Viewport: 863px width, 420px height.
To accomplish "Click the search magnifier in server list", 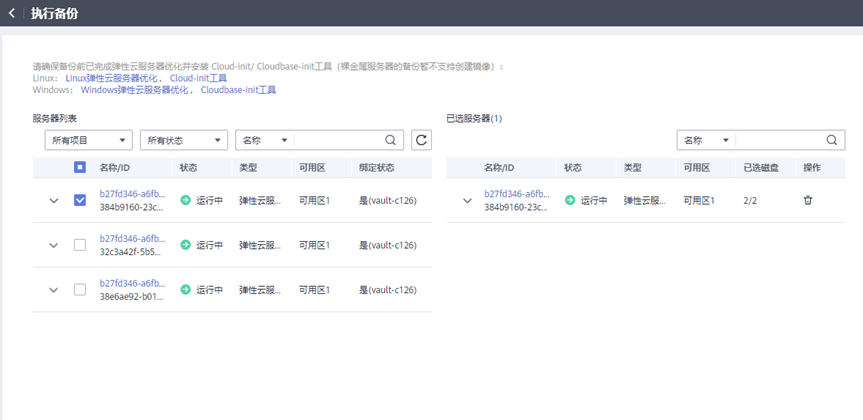I will [391, 140].
